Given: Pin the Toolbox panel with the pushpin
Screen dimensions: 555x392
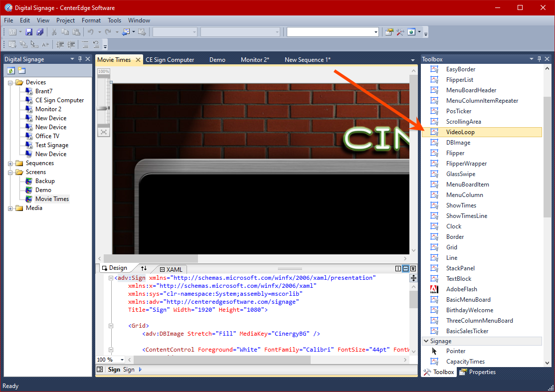Looking at the screenshot, I should 539,59.
